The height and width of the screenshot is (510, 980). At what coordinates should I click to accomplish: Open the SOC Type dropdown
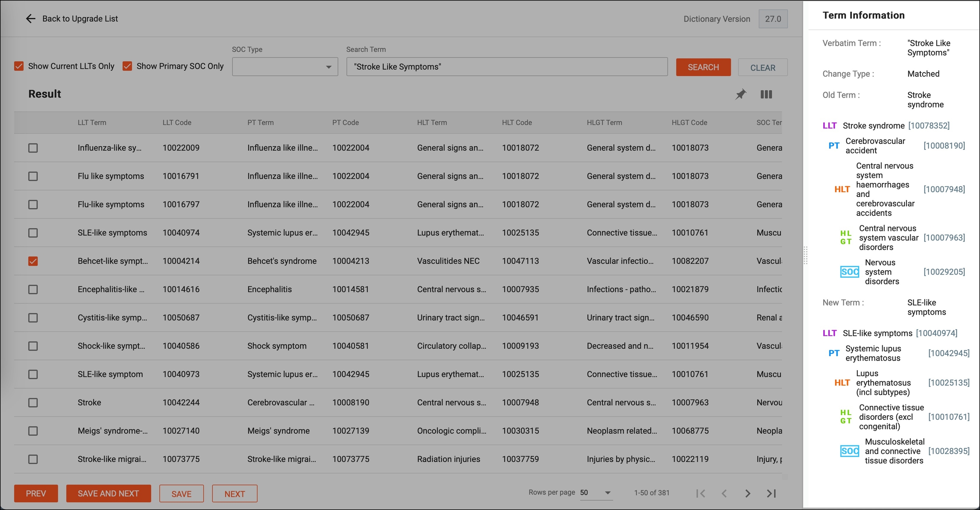pyautogui.click(x=285, y=67)
